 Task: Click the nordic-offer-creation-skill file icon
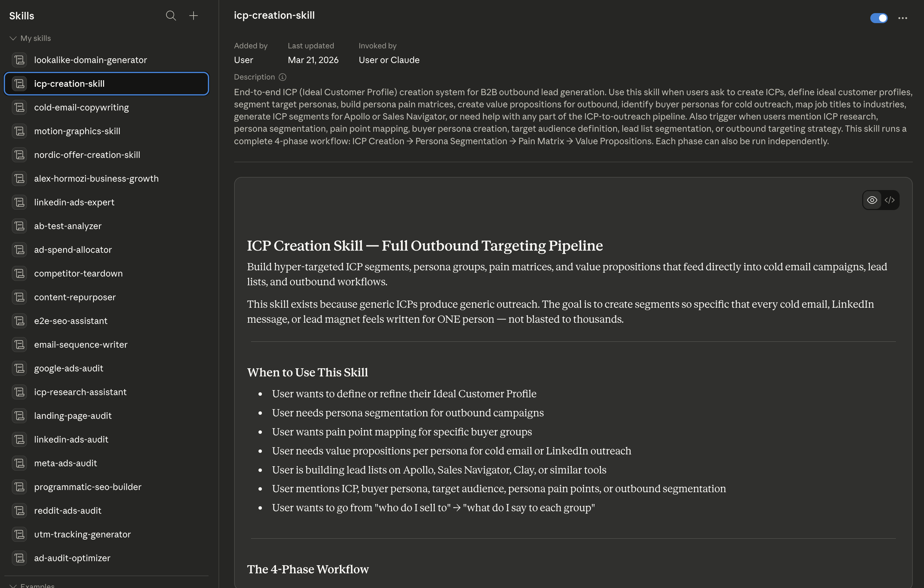tap(19, 155)
